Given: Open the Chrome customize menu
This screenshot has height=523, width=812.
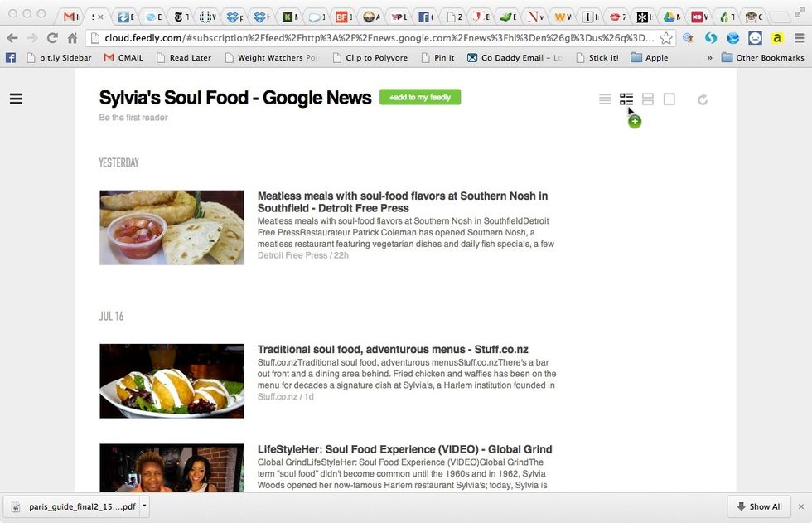Looking at the screenshot, I should 800,37.
